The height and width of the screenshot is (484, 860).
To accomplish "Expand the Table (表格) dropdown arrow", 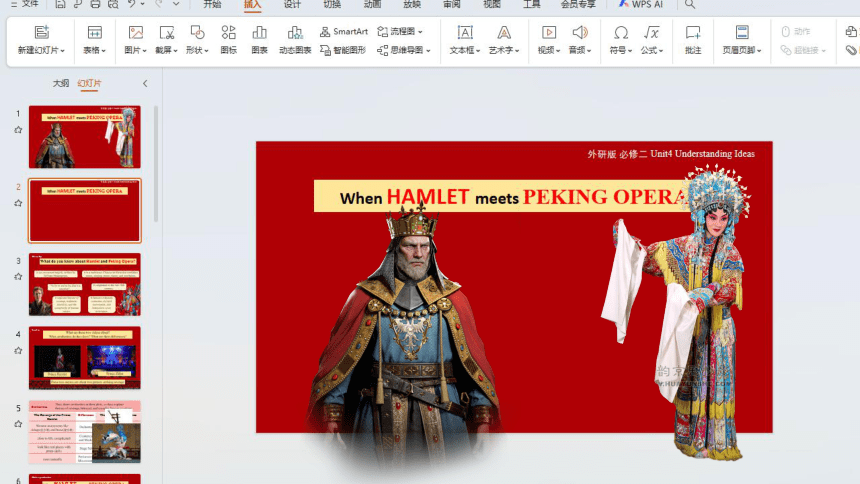I will click(104, 50).
